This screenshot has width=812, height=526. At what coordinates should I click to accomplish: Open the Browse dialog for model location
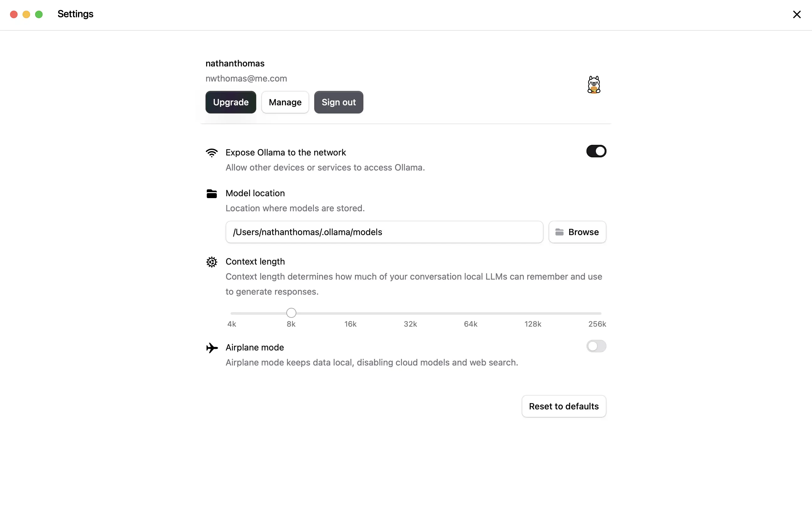coord(577,232)
